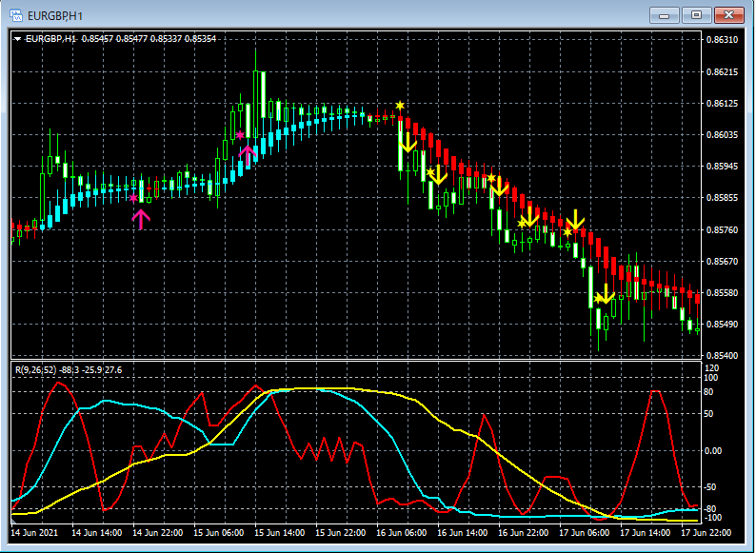Minimize the EURGBP,H1 chart window
Viewport: 756px width, 553px height.
(x=664, y=15)
